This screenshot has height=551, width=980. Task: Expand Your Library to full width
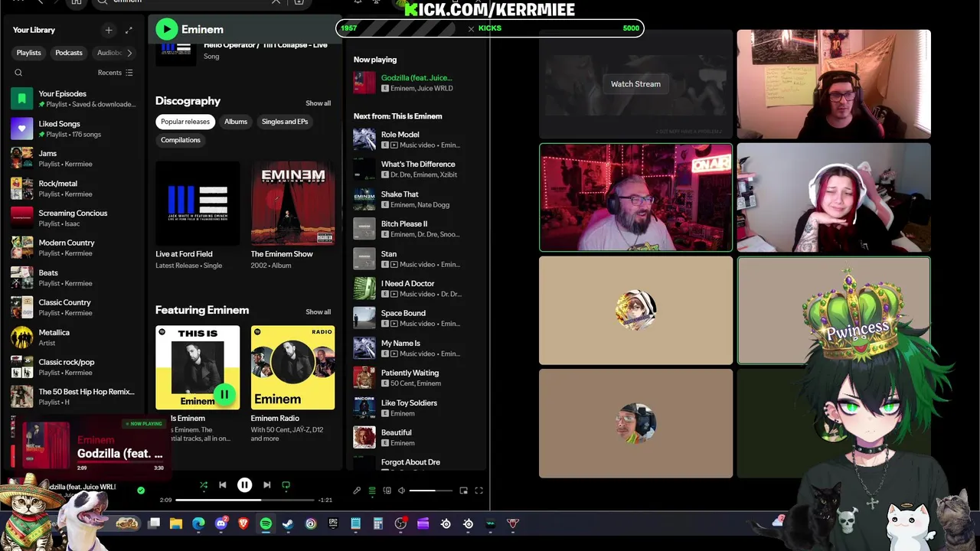pos(129,30)
